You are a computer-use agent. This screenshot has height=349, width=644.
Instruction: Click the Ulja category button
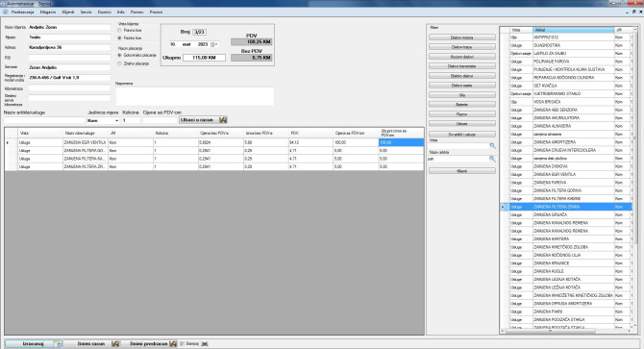[x=462, y=95]
